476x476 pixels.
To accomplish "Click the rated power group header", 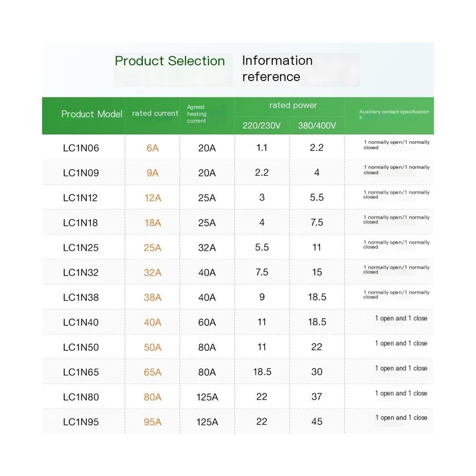I will coord(293,105).
